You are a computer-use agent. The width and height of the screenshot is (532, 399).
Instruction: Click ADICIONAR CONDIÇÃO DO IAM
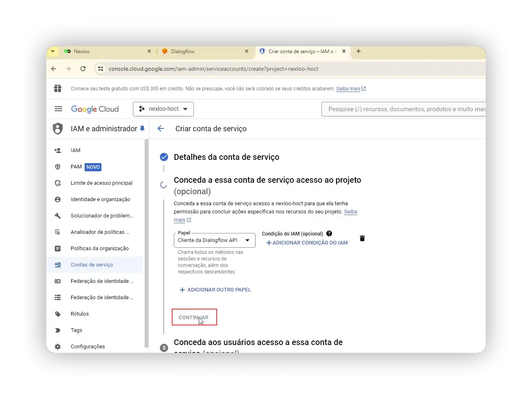point(307,243)
